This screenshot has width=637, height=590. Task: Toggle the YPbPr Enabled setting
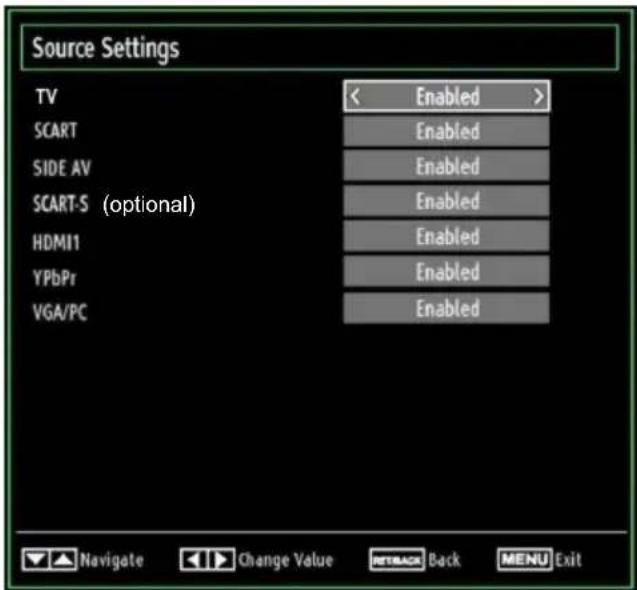[x=446, y=271]
